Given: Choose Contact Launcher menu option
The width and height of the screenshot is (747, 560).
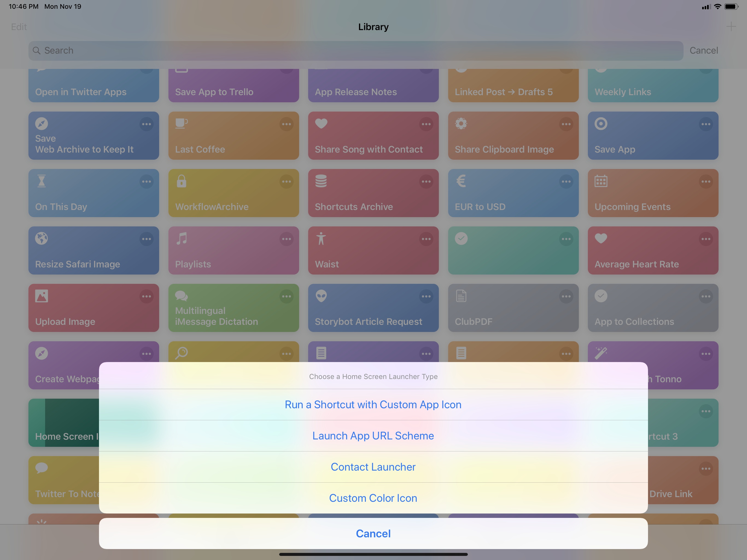Looking at the screenshot, I should (x=373, y=466).
